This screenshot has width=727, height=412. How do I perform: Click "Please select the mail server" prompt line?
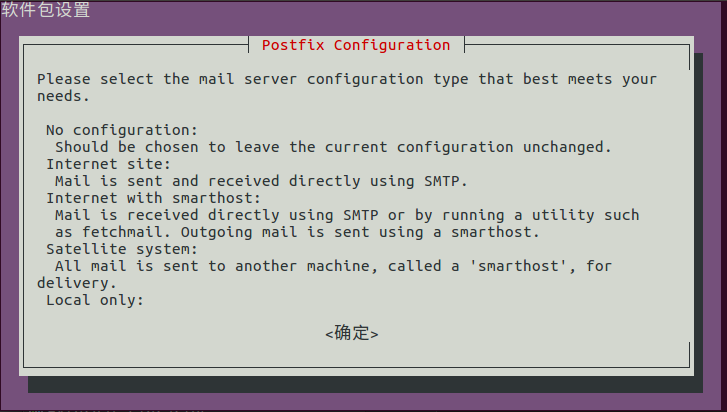click(347, 79)
